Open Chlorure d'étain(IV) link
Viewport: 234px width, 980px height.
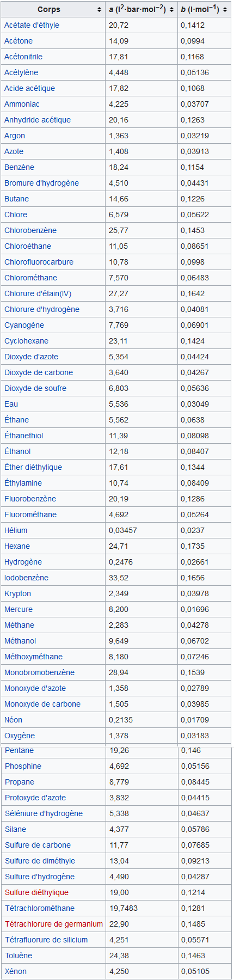38,293
